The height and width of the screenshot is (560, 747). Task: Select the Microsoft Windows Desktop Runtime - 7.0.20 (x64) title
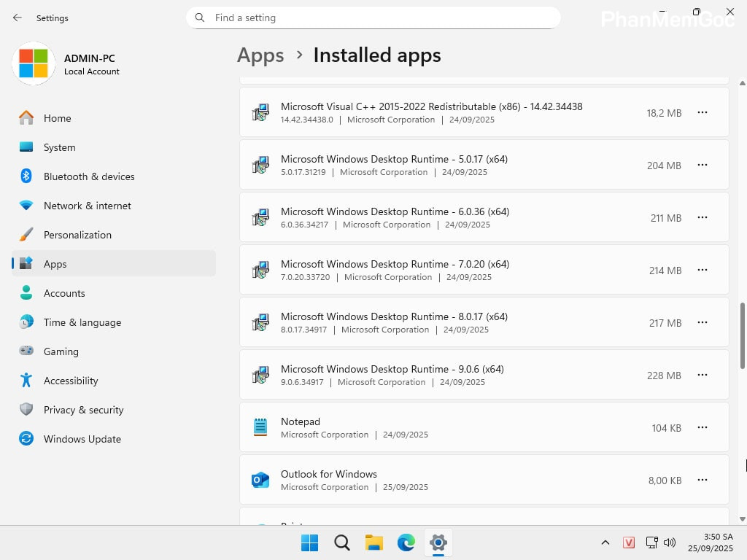[395, 264]
